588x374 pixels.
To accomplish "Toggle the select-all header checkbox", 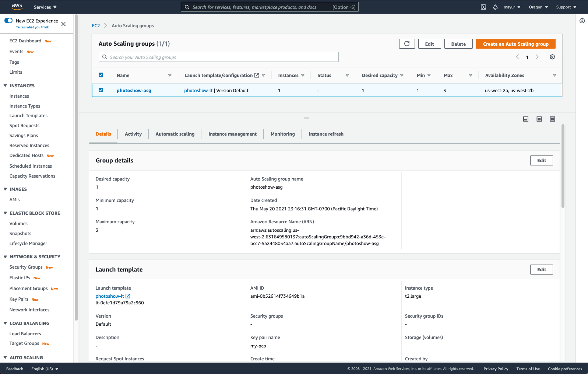I will (x=101, y=75).
